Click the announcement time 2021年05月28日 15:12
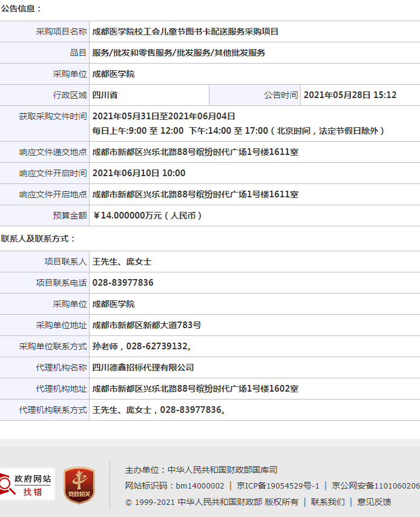 (350, 95)
